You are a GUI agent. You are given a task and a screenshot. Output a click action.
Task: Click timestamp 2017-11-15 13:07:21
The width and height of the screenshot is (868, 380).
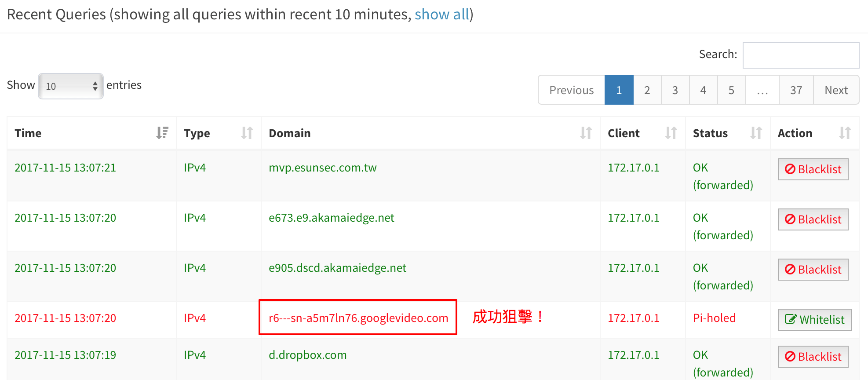point(65,168)
